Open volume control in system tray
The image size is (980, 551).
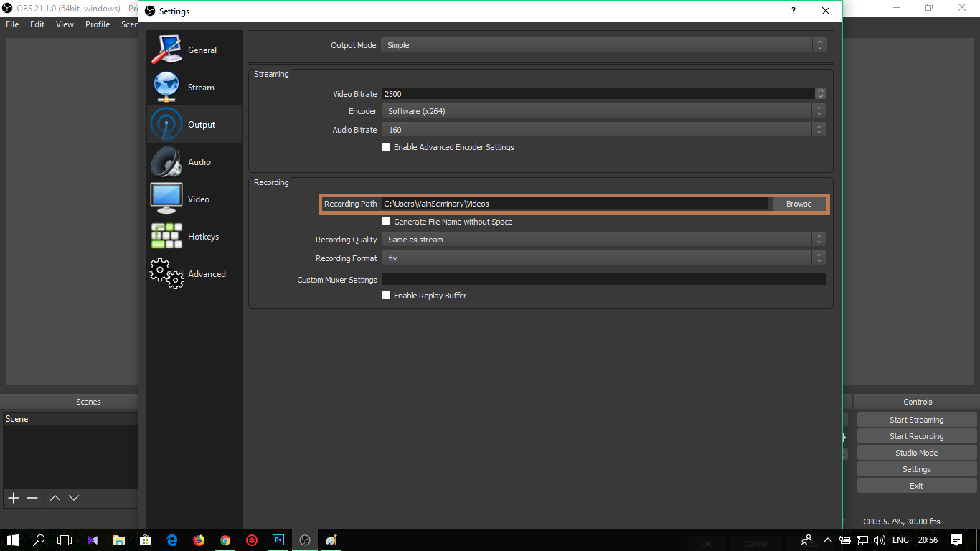880,540
